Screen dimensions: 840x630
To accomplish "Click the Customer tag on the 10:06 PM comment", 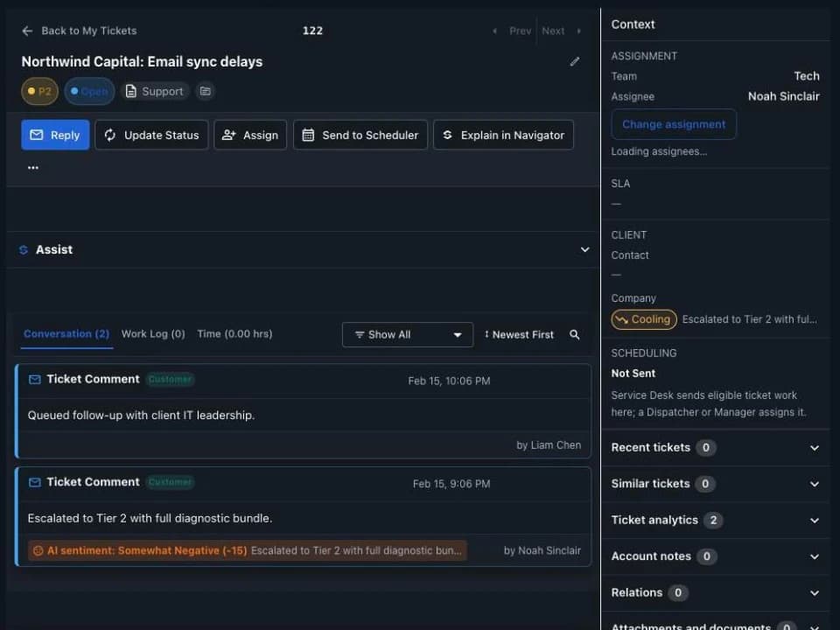I will click(x=170, y=379).
